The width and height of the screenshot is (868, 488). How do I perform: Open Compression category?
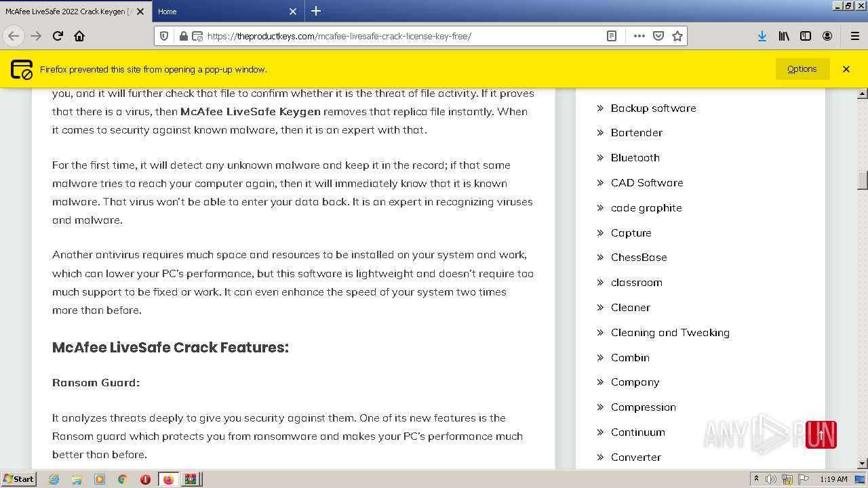coord(643,407)
